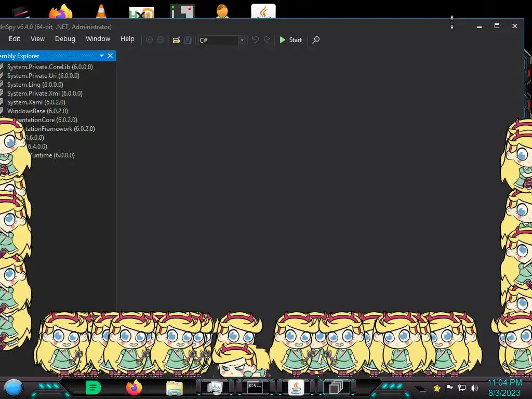
Task: Open the Java app on taskbar
Action: pyautogui.click(x=296, y=388)
